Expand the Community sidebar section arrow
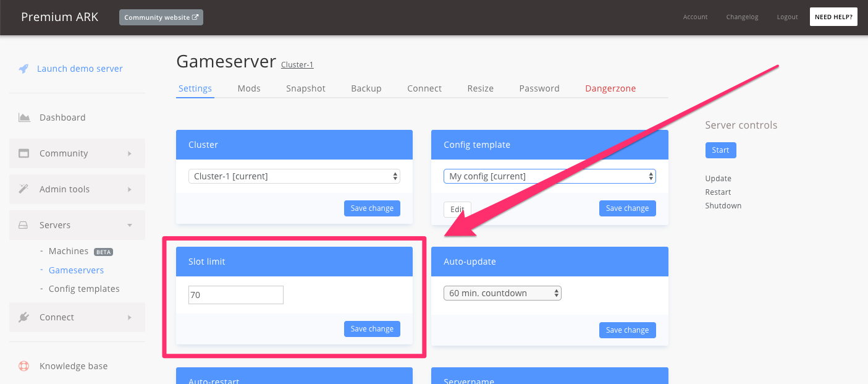This screenshot has width=868, height=384. tap(130, 153)
